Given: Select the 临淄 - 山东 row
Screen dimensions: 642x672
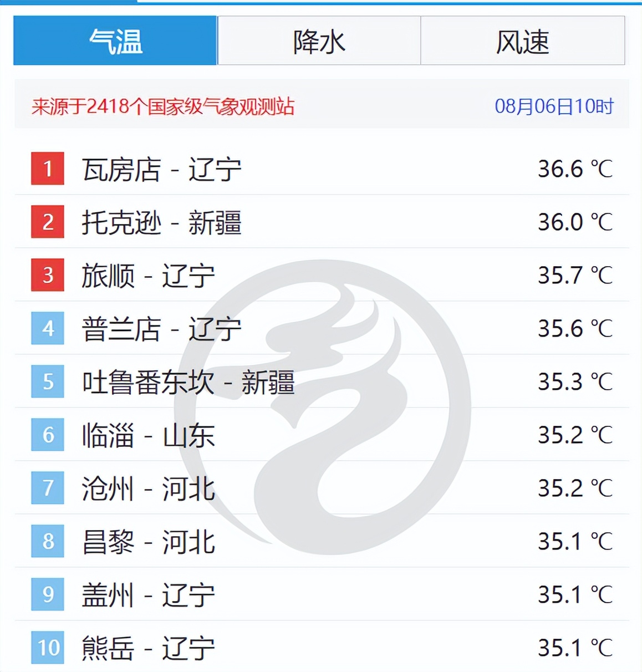Looking at the screenshot, I should coord(322,435).
